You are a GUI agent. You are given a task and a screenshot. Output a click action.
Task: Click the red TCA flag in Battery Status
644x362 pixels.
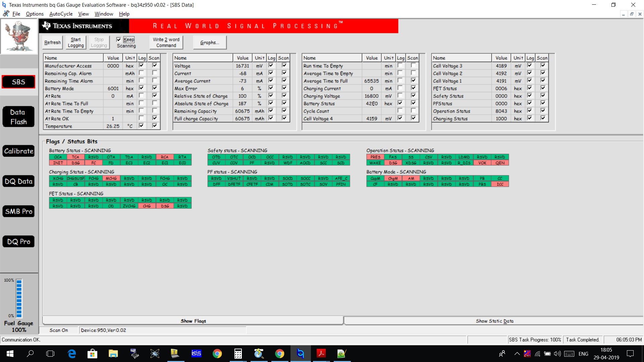tap(75, 157)
